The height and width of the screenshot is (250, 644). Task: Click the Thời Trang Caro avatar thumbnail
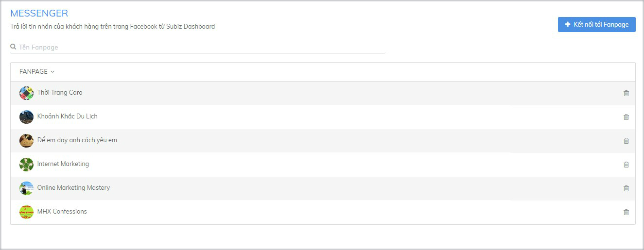(x=26, y=93)
